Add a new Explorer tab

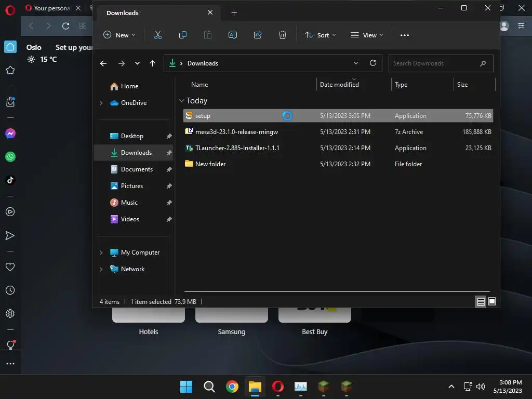[x=234, y=13]
